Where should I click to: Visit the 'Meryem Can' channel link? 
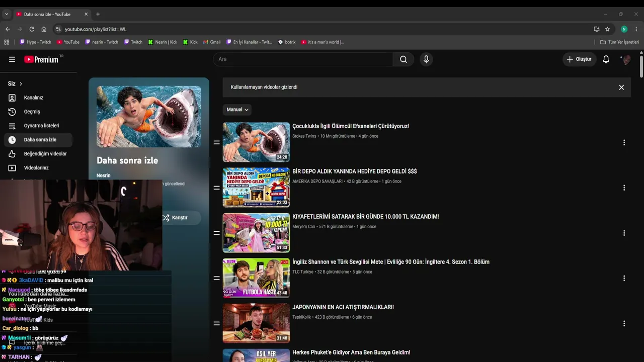pos(303,227)
